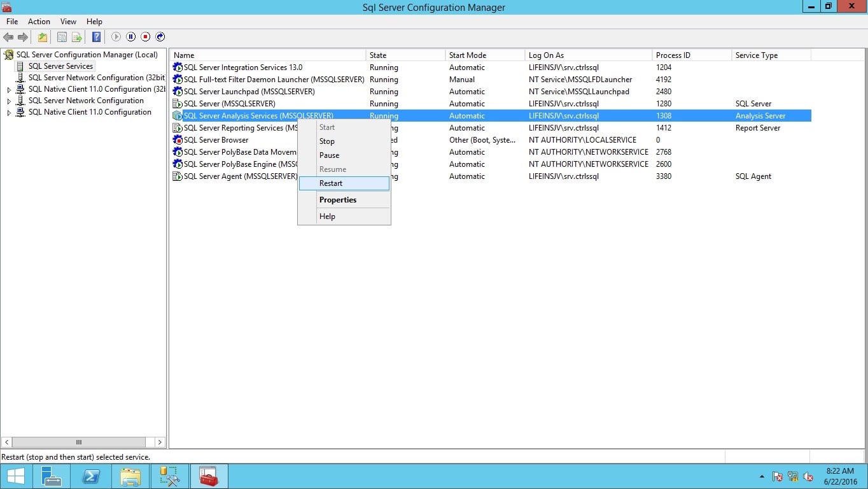Open the Action menu
Image resolution: width=868 pixels, height=489 pixels.
[x=39, y=22]
